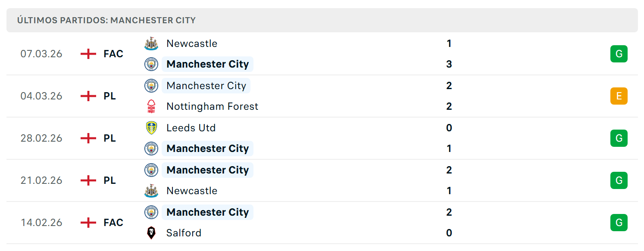Click the England flag beside the 14.02.26 FAC match

coord(88,223)
